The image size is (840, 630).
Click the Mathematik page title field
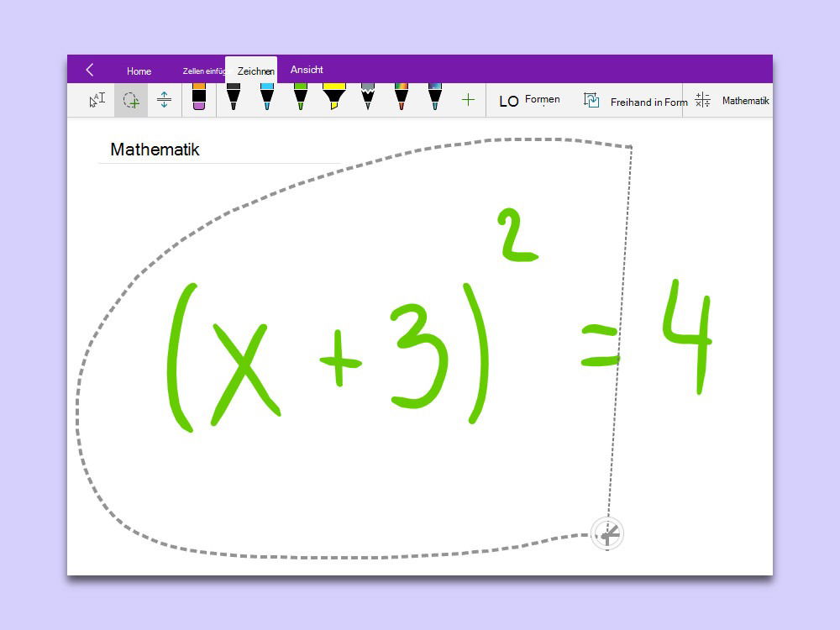(x=155, y=150)
